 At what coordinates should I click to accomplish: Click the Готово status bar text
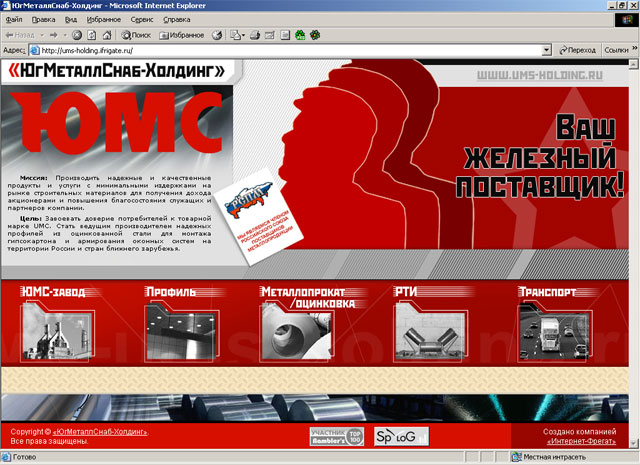tap(24, 457)
